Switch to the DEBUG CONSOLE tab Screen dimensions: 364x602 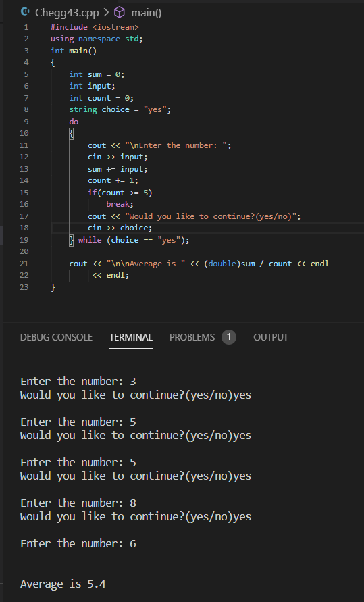point(56,337)
